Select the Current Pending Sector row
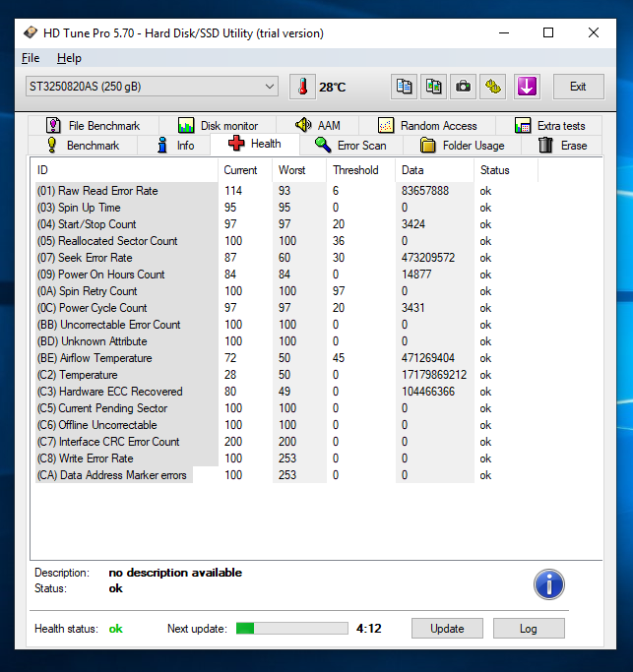 pos(286,408)
